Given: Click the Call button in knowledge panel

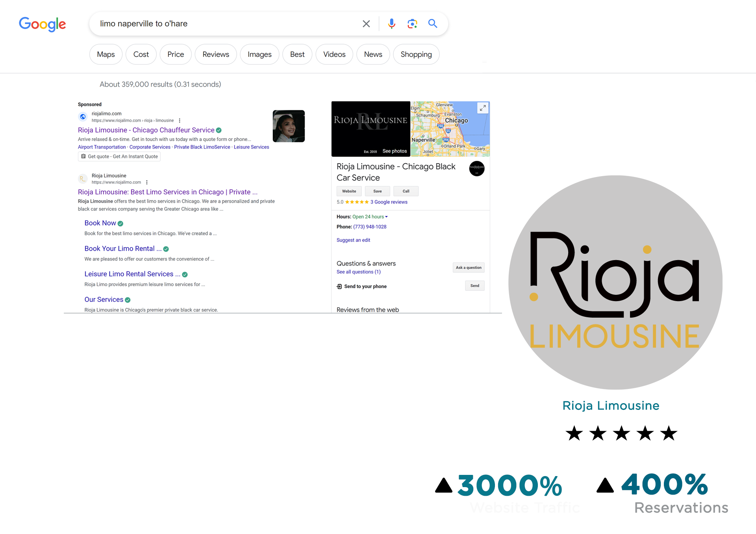Looking at the screenshot, I should click(x=406, y=191).
